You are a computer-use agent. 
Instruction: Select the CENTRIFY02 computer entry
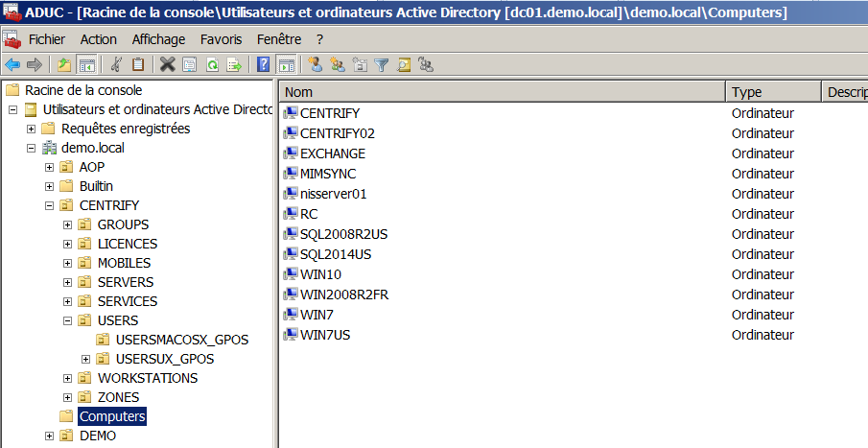point(337,133)
